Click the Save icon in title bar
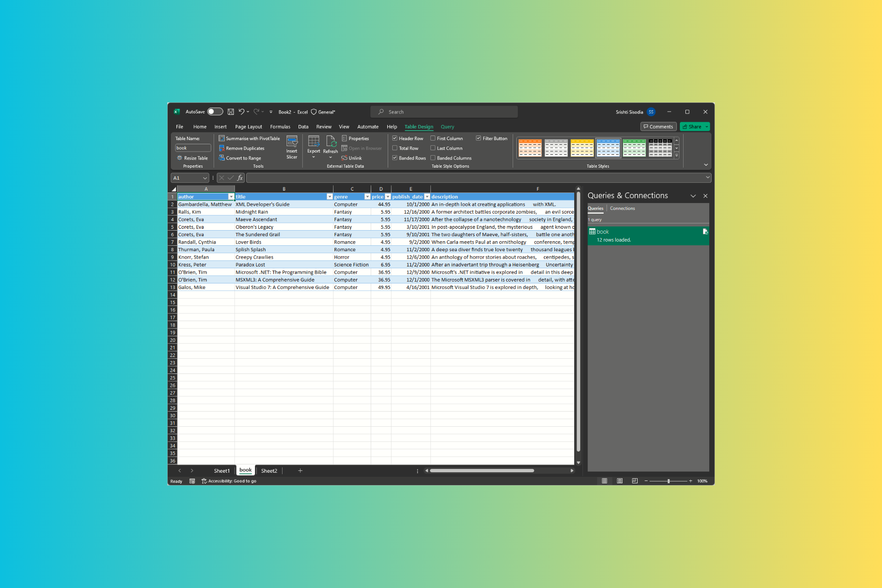The width and height of the screenshot is (882, 588). (x=231, y=112)
